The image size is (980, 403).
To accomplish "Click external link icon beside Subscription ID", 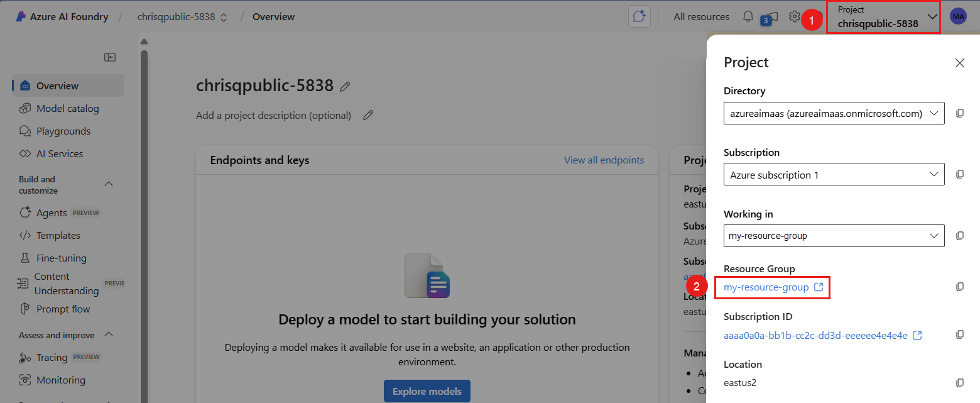I will click(917, 335).
